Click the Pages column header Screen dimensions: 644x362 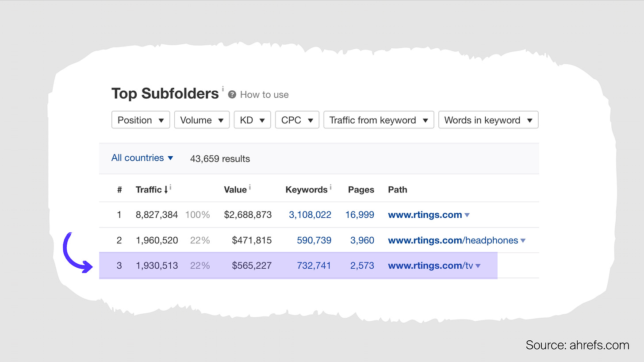(361, 189)
